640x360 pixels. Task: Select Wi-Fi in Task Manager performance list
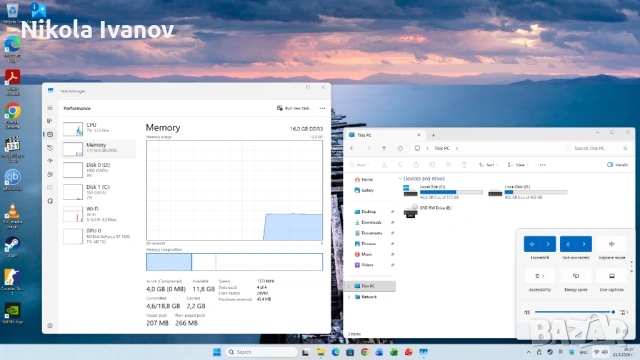click(99, 214)
